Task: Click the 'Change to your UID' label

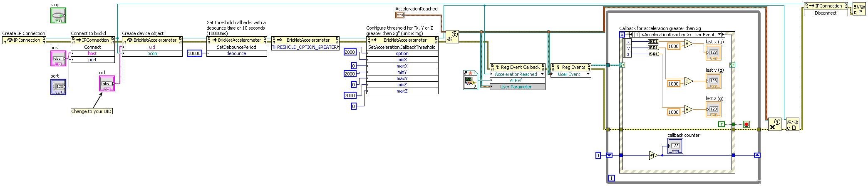Action: pos(91,111)
